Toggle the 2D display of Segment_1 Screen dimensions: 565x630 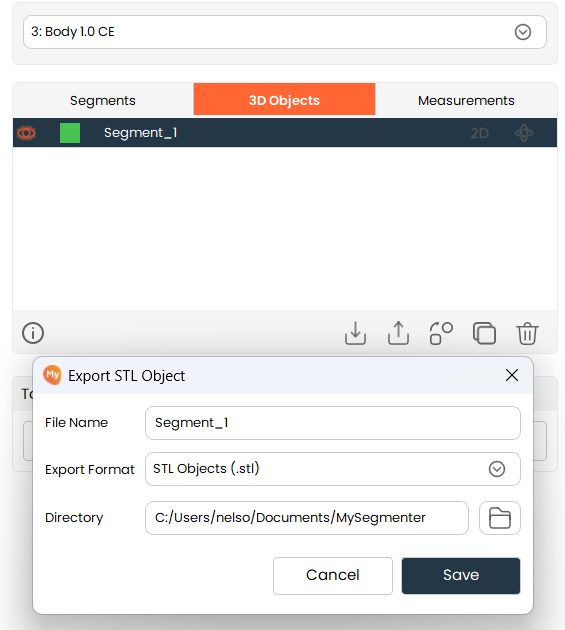[x=479, y=133]
